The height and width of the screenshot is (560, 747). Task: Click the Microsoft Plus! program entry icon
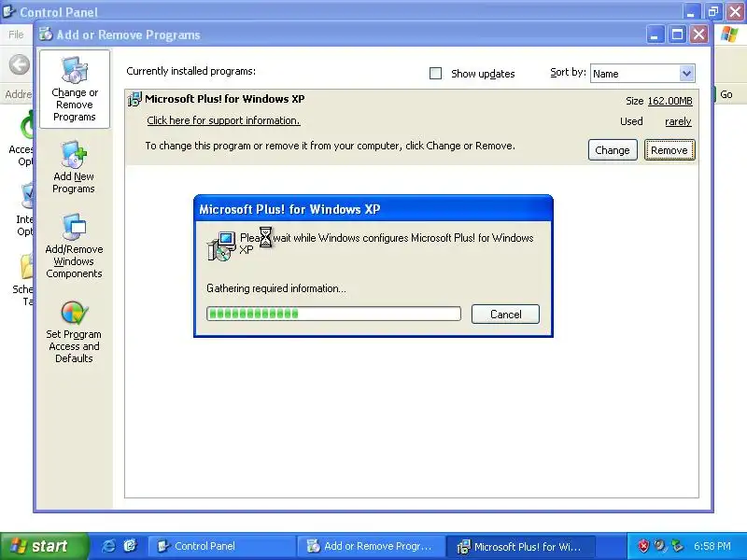click(x=134, y=99)
